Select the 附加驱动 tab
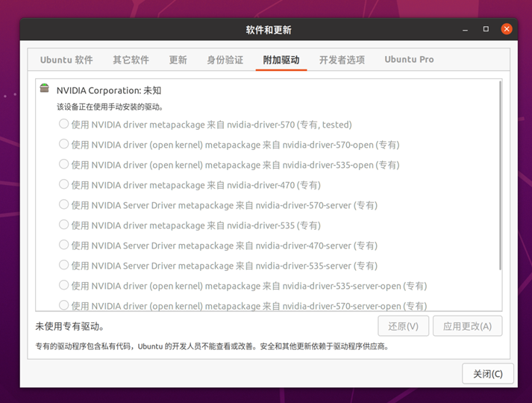This screenshot has width=532, height=403. (281, 60)
